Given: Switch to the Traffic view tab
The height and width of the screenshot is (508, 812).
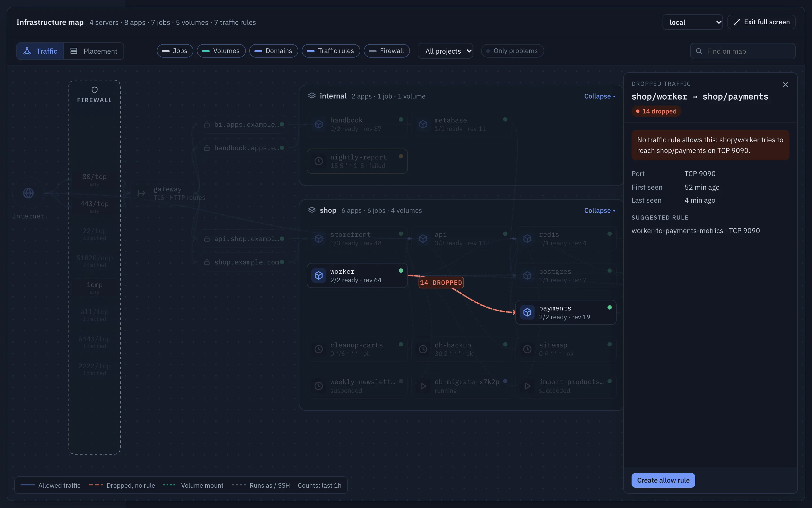Looking at the screenshot, I should coord(40,51).
